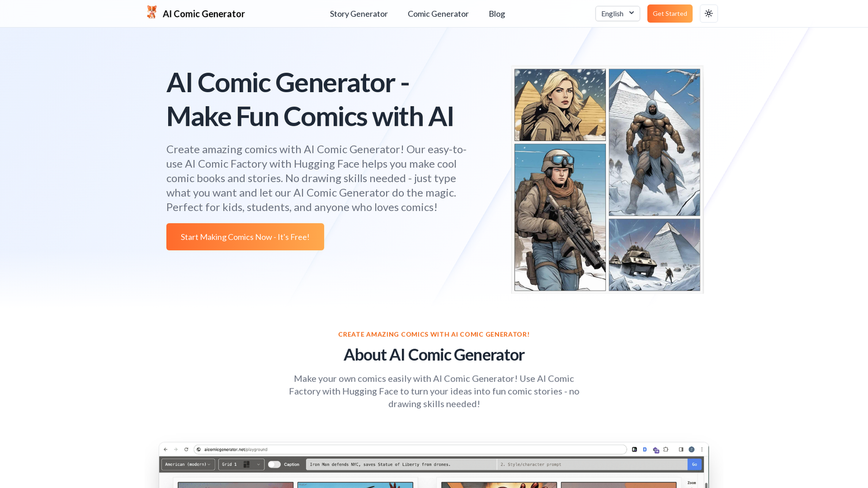The image size is (868, 488).
Task: Click the extensions puzzle icon in screenshot
Action: coord(666,450)
